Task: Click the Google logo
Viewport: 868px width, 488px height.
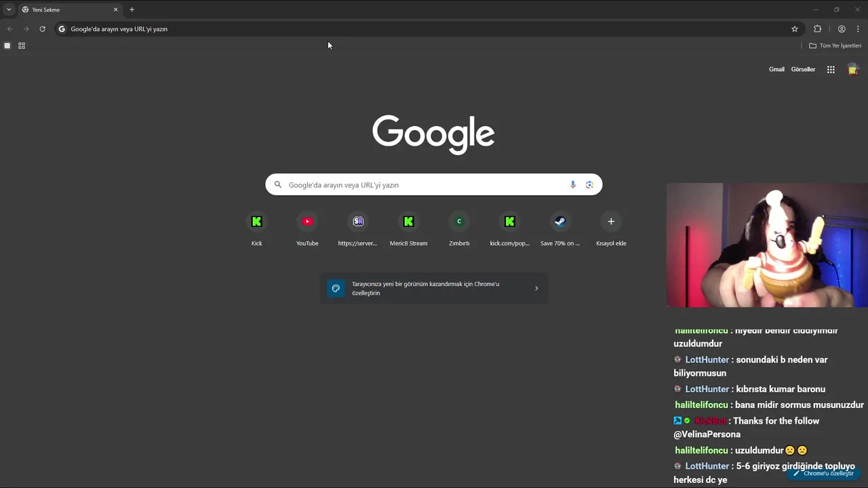Action: pyautogui.click(x=433, y=134)
